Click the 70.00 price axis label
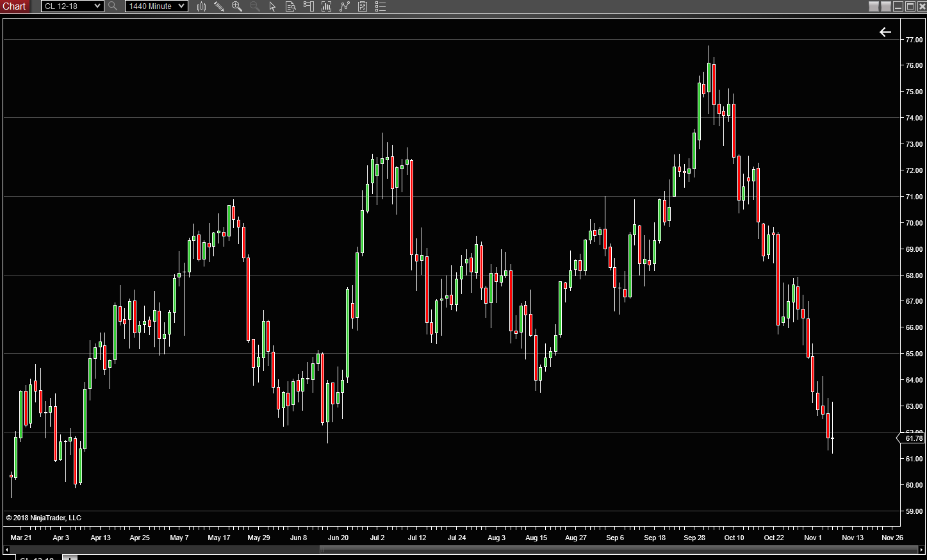Image resolution: width=927 pixels, height=560 pixels. click(914, 223)
